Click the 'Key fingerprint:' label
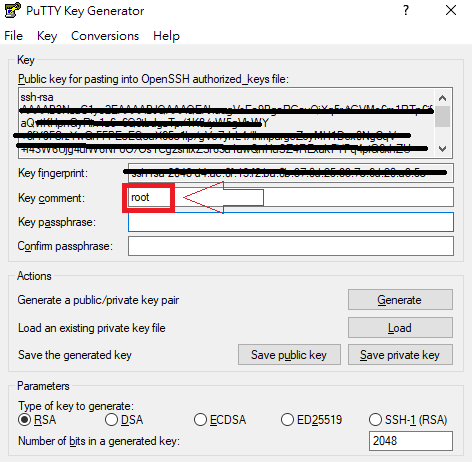Viewport: 472px width, 462px height. pyautogui.click(x=53, y=173)
